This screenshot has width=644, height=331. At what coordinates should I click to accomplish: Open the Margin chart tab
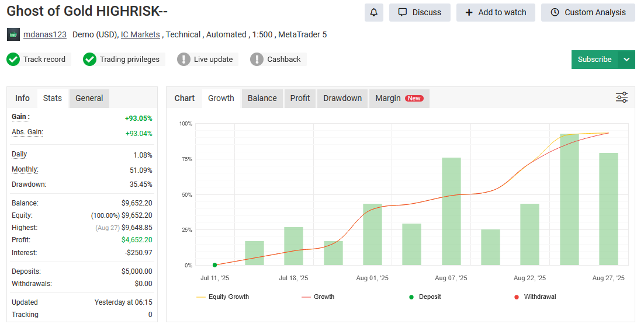coord(399,99)
